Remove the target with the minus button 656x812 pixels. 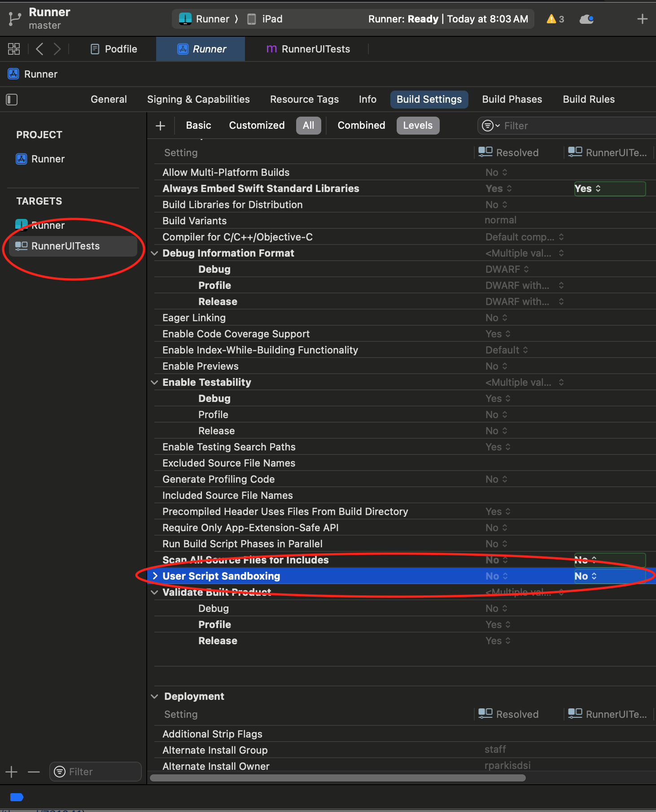point(34,772)
